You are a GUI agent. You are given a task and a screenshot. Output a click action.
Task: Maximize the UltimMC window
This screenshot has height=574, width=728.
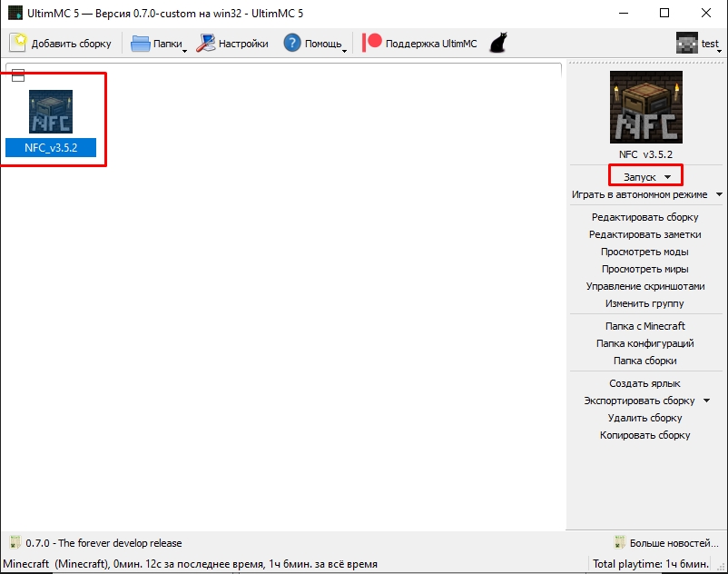(x=664, y=13)
